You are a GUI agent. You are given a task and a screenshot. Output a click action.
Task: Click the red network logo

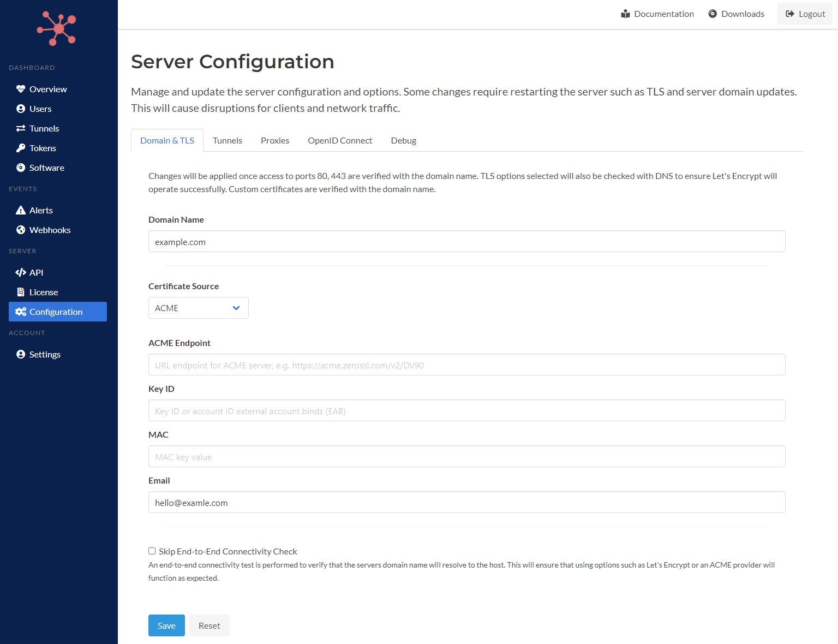(57, 28)
